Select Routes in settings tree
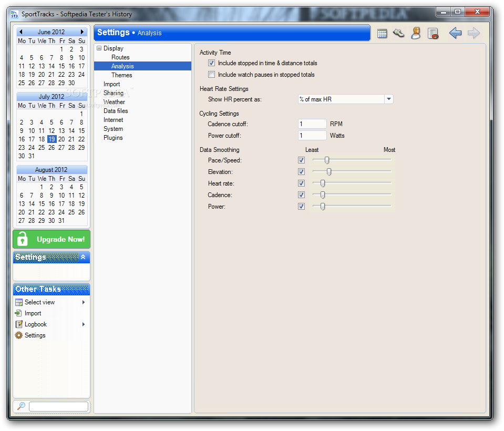 click(120, 57)
